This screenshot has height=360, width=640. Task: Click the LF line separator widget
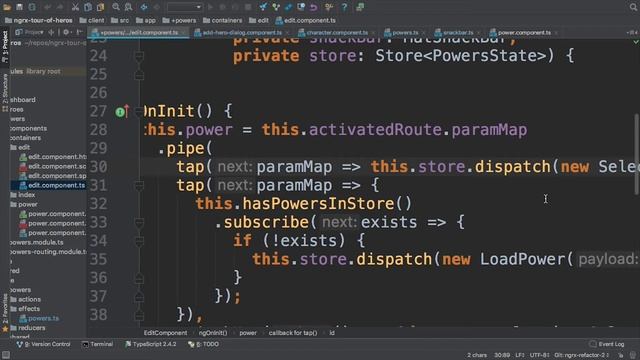point(520,355)
